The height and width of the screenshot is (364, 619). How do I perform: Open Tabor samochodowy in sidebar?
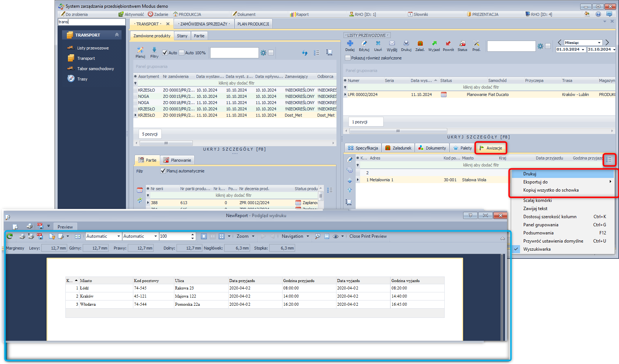click(95, 69)
